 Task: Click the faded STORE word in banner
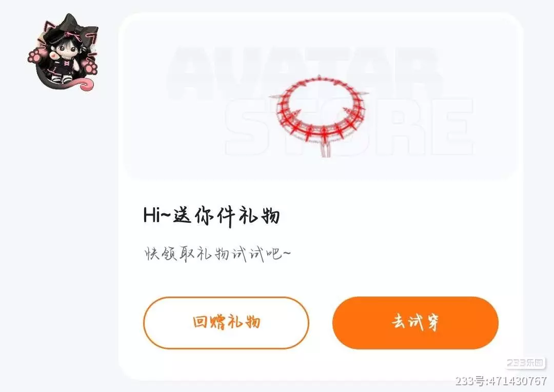click(349, 127)
